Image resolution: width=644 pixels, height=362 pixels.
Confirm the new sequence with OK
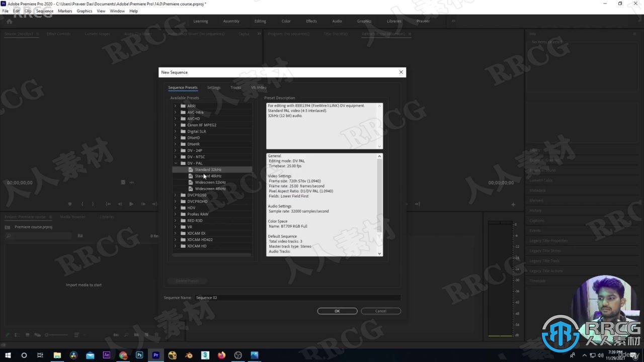(x=337, y=311)
